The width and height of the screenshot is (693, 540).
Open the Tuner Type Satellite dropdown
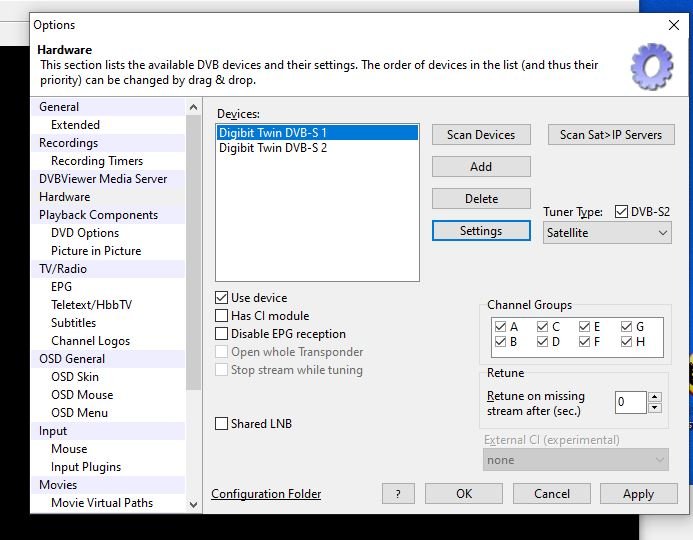607,232
